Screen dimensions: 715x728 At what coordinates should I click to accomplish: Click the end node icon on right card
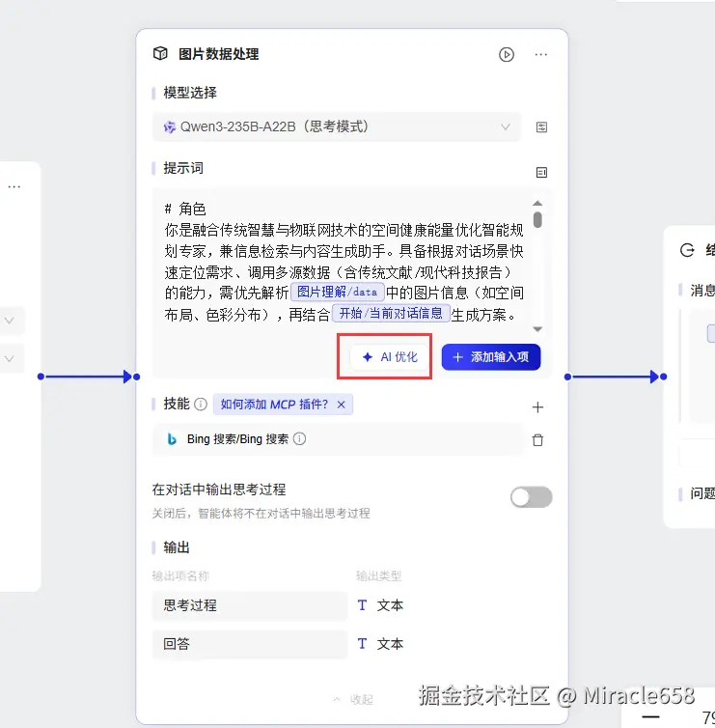687,250
